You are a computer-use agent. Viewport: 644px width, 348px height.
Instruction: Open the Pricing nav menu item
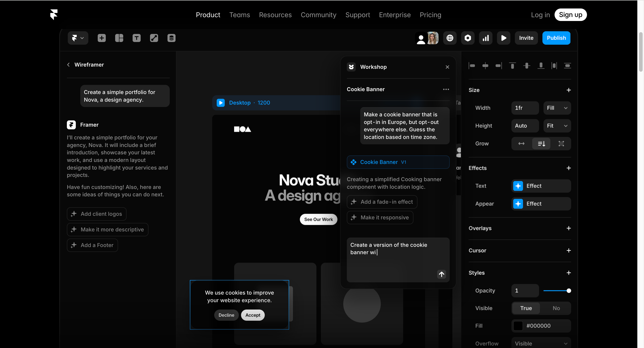click(x=430, y=15)
